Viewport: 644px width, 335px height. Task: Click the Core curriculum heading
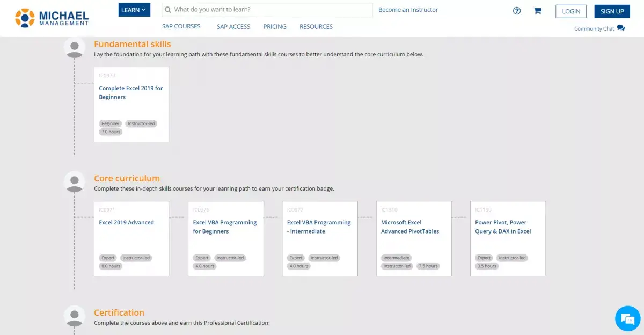pyautogui.click(x=127, y=178)
